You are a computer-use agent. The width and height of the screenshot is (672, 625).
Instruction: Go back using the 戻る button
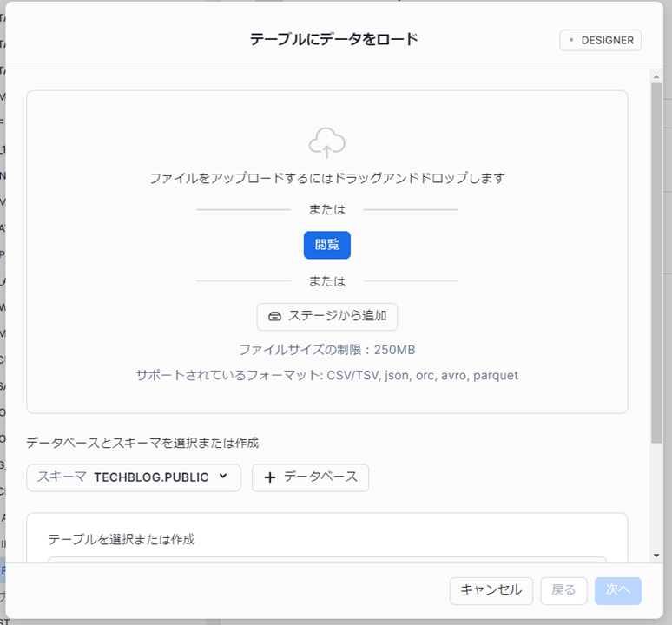click(563, 590)
